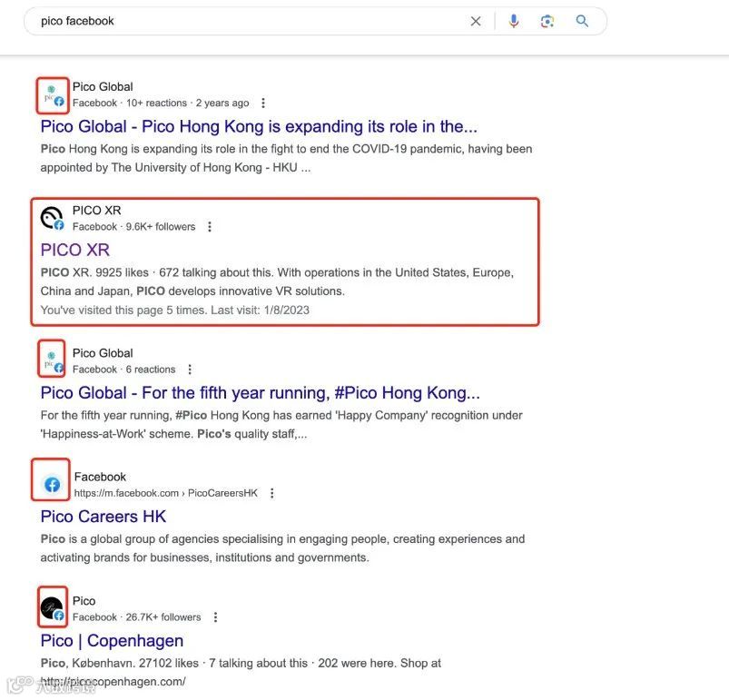Submit search with the magnifying glass icon

[582, 21]
